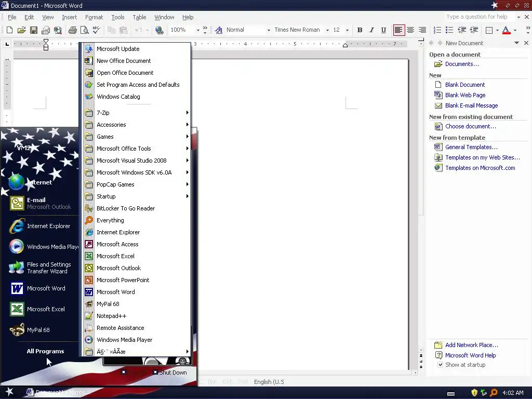Open the Style dropdown showing Normal
Image resolution: width=532 pixels, height=399 pixels.
(x=269, y=30)
